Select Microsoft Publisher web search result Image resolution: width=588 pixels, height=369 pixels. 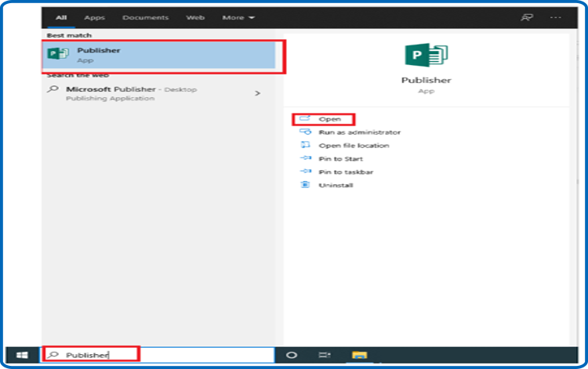tap(158, 93)
